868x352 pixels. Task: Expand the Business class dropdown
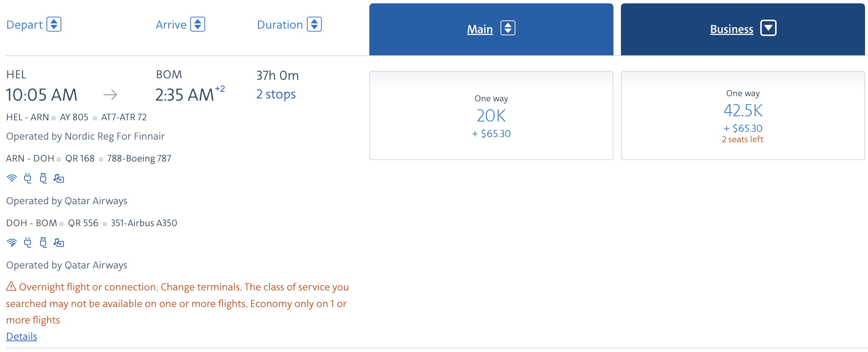768,27
